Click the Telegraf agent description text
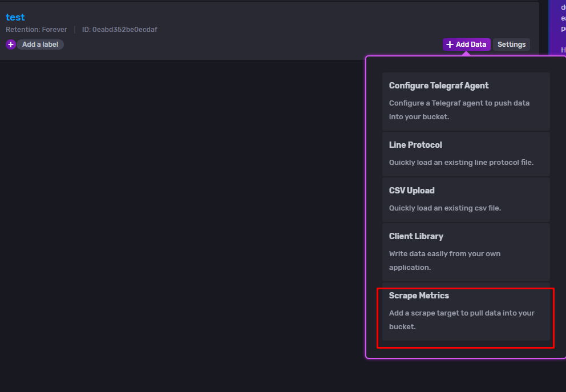The height and width of the screenshot is (392, 566). 459,109
